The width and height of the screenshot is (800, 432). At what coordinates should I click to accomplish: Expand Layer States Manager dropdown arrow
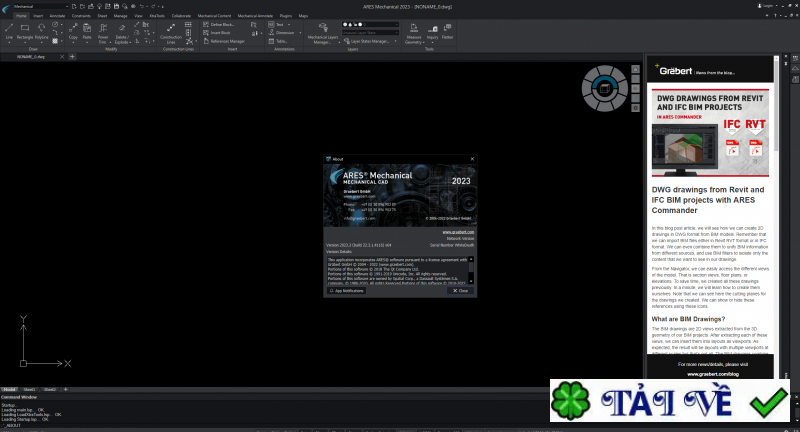coord(395,41)
